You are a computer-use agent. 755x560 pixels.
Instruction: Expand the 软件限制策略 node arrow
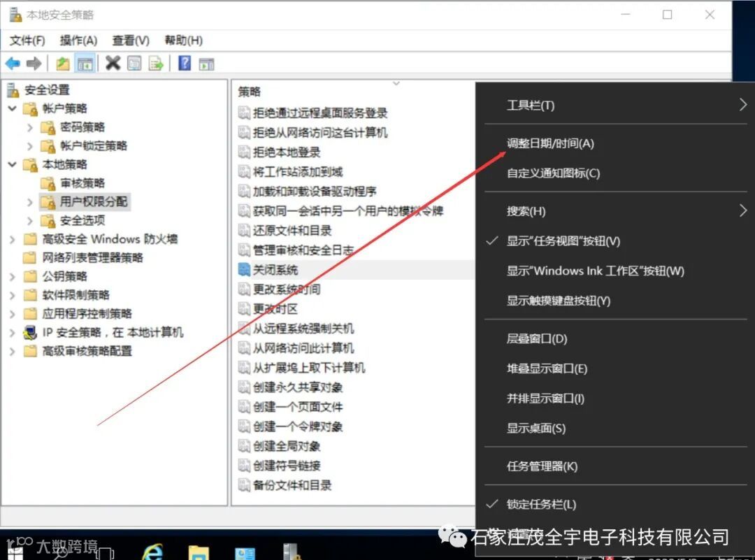coord(13,296)
